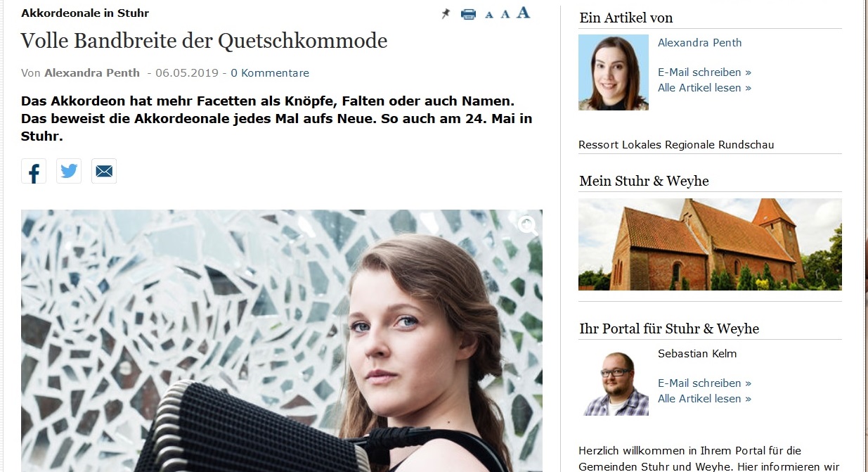The height and width of the screenshot is (472, 868).
Task: Click the main accordion player photo
Action: click(x=282, y=340)
